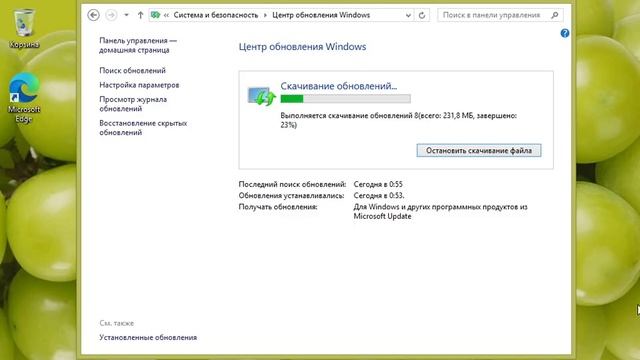Open Help with the blue question icon

pyautogui.click(x=565, y=33)
